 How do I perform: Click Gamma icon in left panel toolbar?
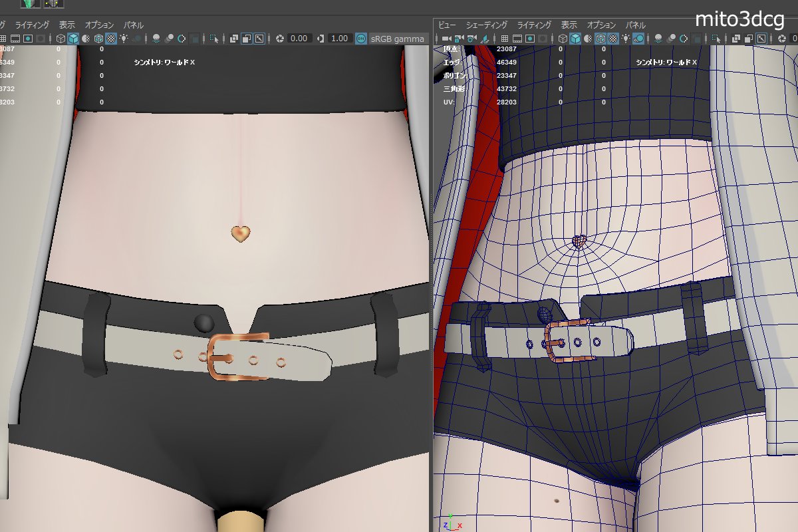(x=320, y=39)
